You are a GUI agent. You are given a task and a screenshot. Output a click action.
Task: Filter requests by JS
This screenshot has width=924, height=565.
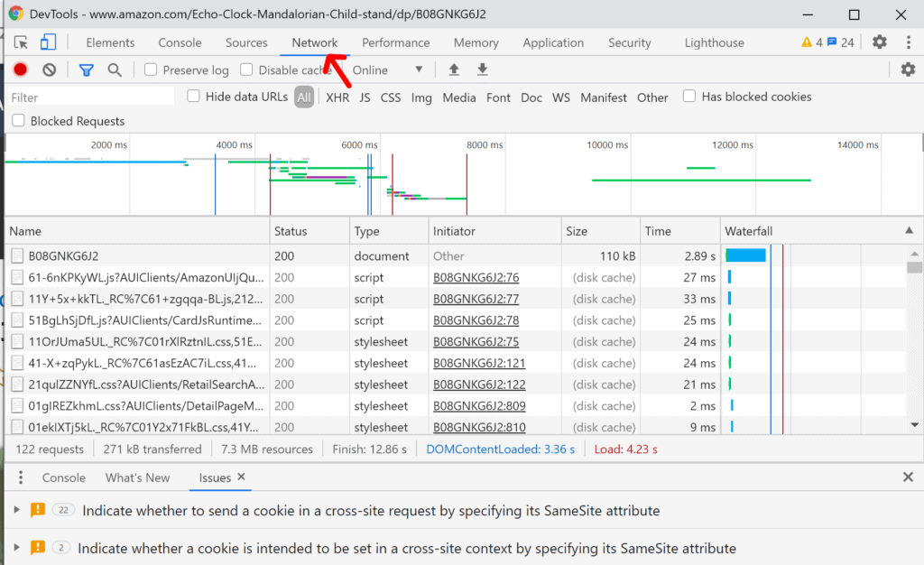(x=365, y=97)
